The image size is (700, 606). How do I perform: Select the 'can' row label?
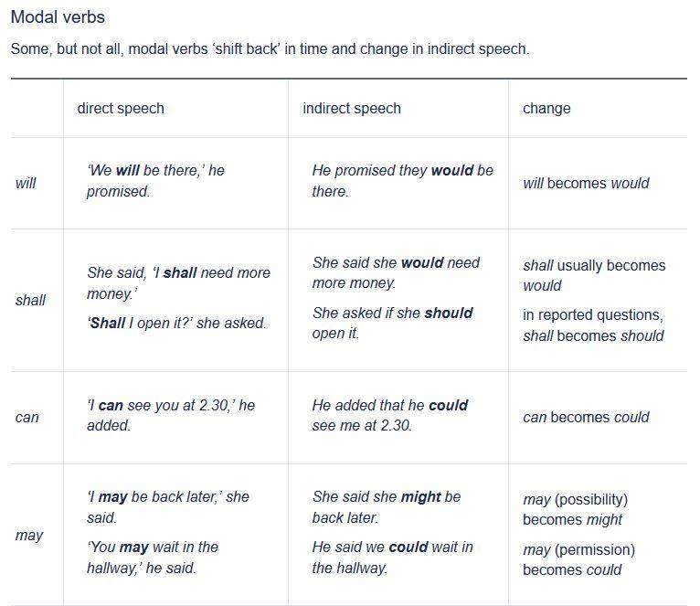[x=27, y=417]
